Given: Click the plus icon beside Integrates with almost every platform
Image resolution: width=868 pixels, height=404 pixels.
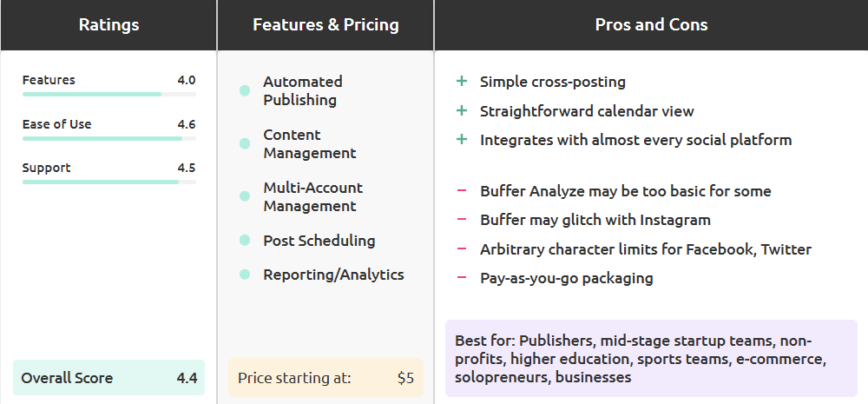Looking at the screenshot, I should pos(462,140).
